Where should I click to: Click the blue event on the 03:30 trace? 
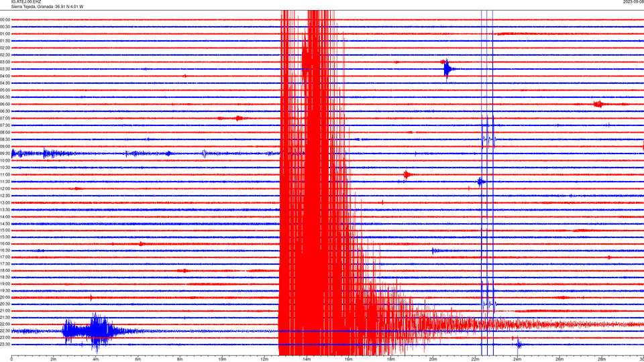pyautogui.click(x=447, y=69)
